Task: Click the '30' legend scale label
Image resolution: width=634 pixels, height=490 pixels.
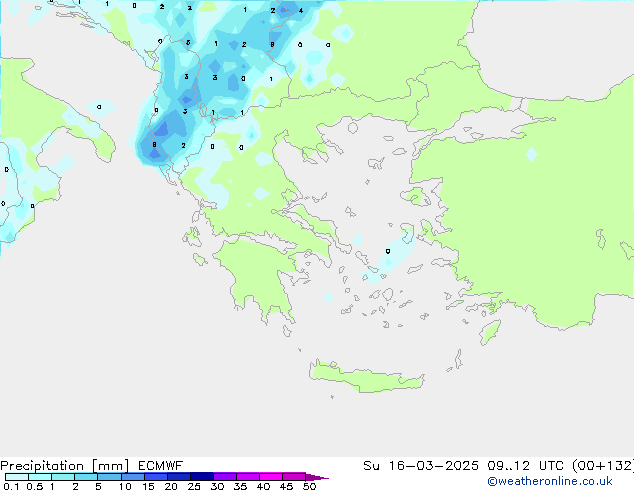Action: click(x=217, y=486)
